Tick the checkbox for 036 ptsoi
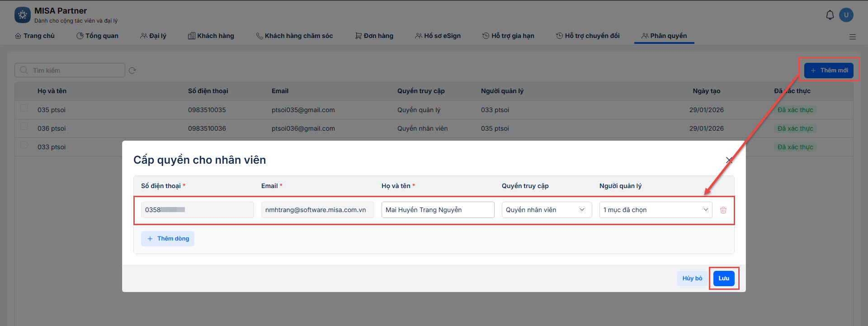The width and height of the screenshot is (868, 326). [x=24, y=126]
